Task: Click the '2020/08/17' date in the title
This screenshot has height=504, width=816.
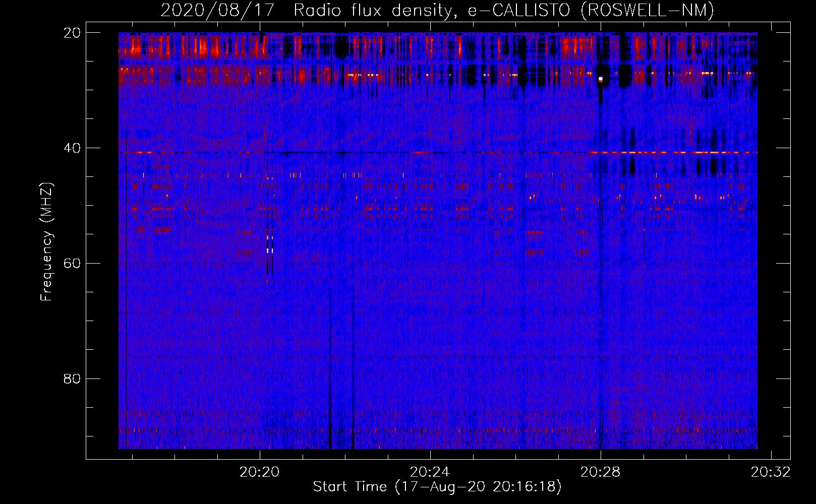Action: [x=217, y=10]
